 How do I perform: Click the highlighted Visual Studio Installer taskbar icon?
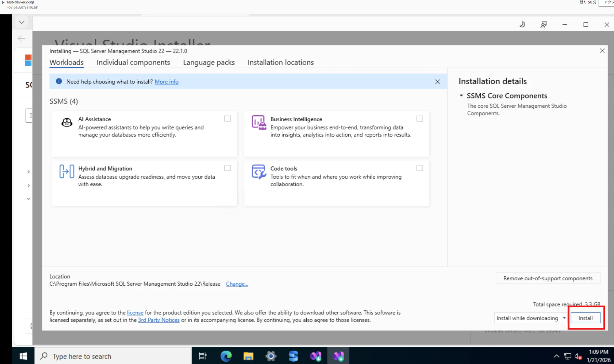(x=338, y=356)
